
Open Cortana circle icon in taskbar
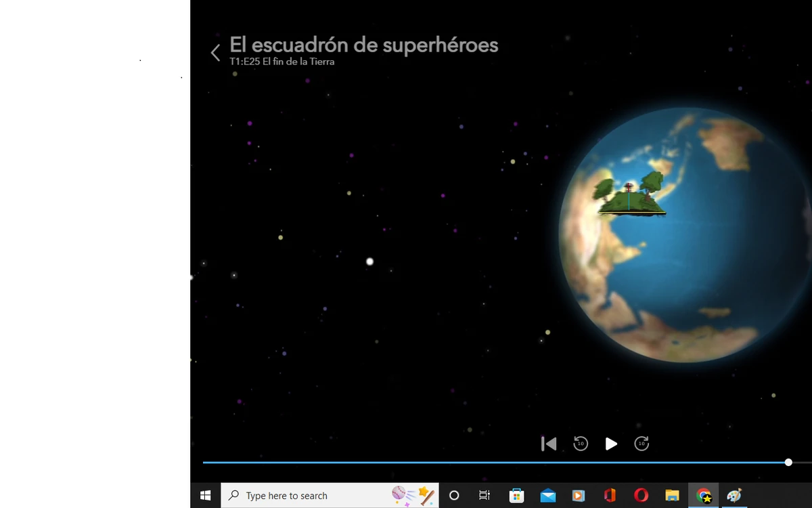pos(454,495)
